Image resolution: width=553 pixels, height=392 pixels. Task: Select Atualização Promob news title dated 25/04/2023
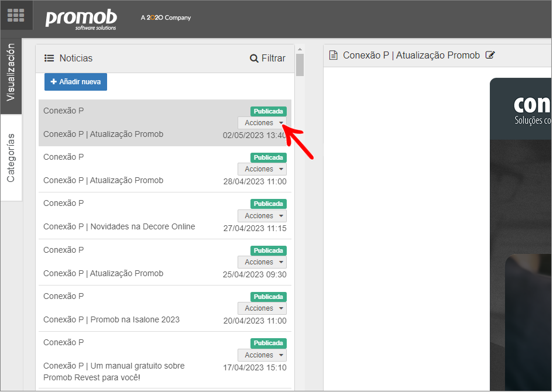[x=104, y=274]
